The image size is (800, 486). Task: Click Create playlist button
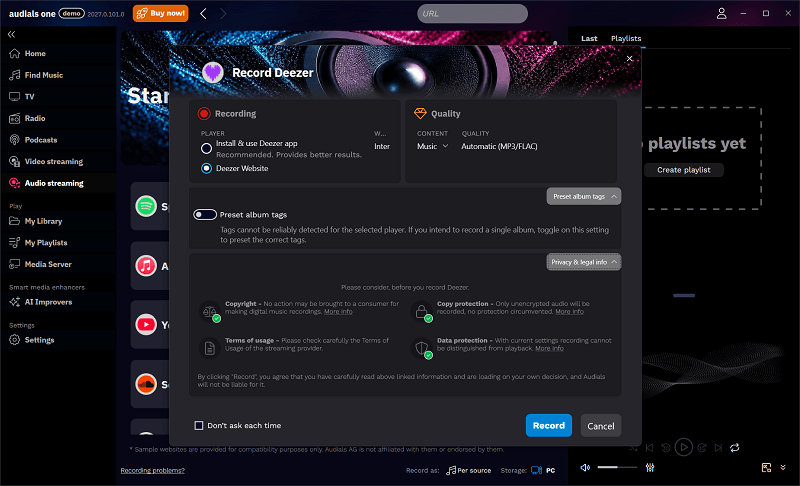pos(684,170)
